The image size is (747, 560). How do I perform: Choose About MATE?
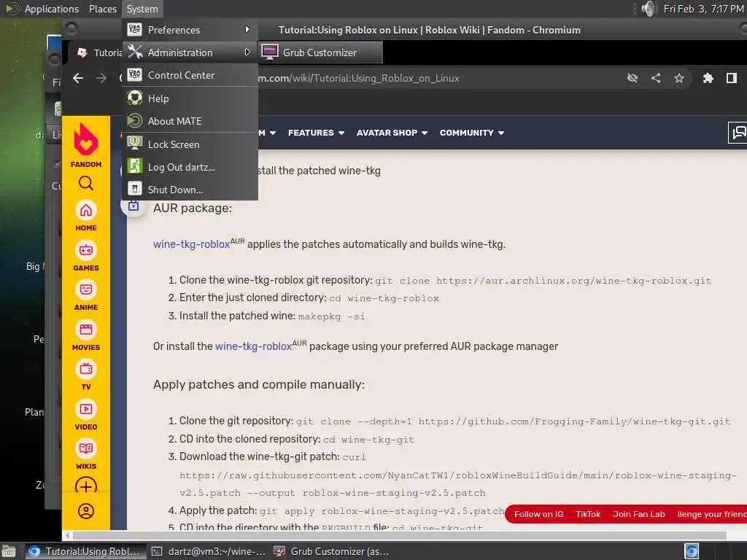[190, 121]
